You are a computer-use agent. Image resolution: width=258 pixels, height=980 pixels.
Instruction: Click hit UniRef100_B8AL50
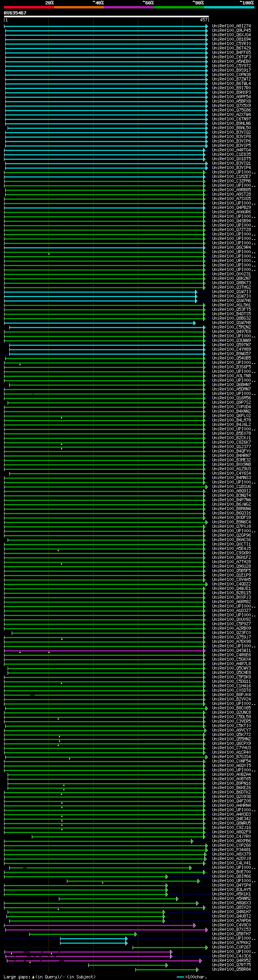[x=231, y=128]
